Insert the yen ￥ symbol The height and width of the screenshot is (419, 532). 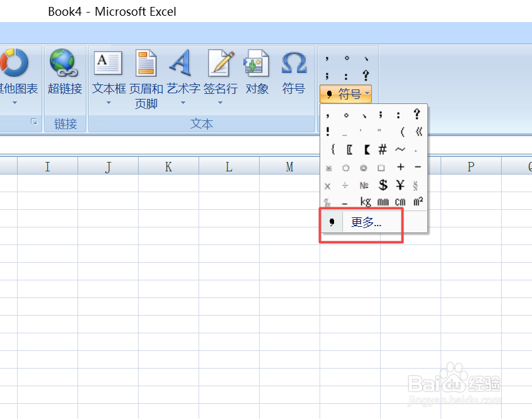[x=400, y=185]
